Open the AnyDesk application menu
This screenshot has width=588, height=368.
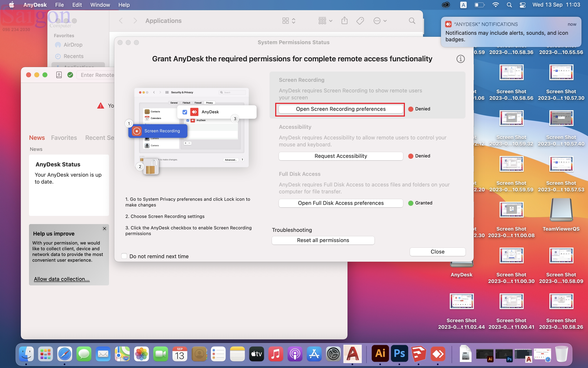click(x=35, y=5)
